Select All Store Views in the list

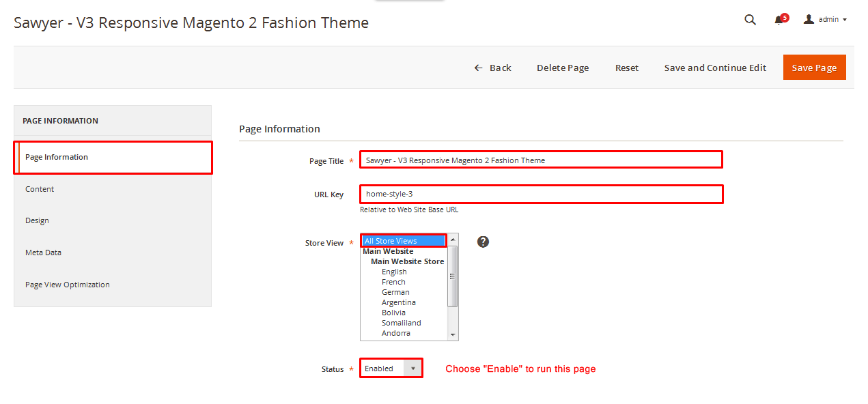pyautogui.click(x=403, y=241)
